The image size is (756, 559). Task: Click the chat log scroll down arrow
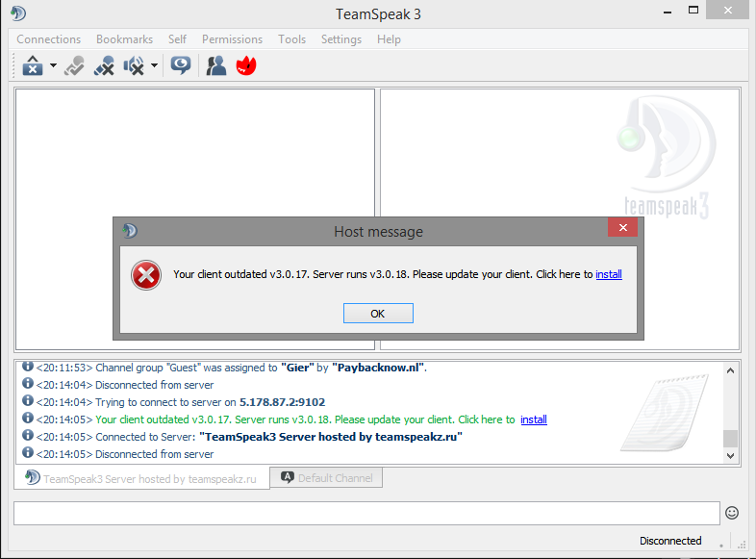point(730,455)
